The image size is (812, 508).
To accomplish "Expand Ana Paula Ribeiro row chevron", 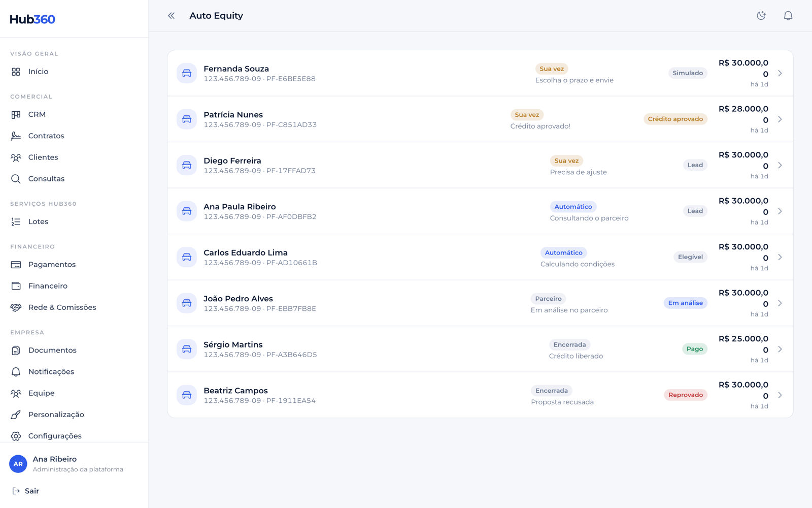I will pos(780,211).
